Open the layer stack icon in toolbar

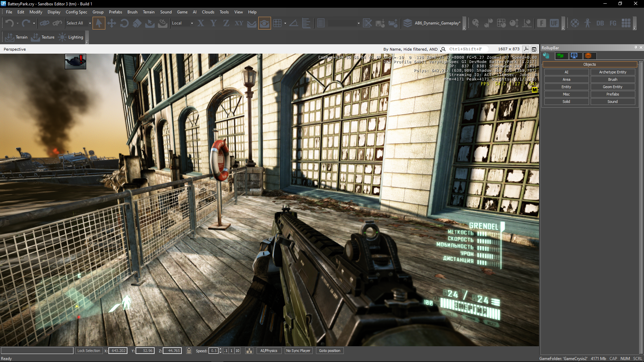(408, 23)
